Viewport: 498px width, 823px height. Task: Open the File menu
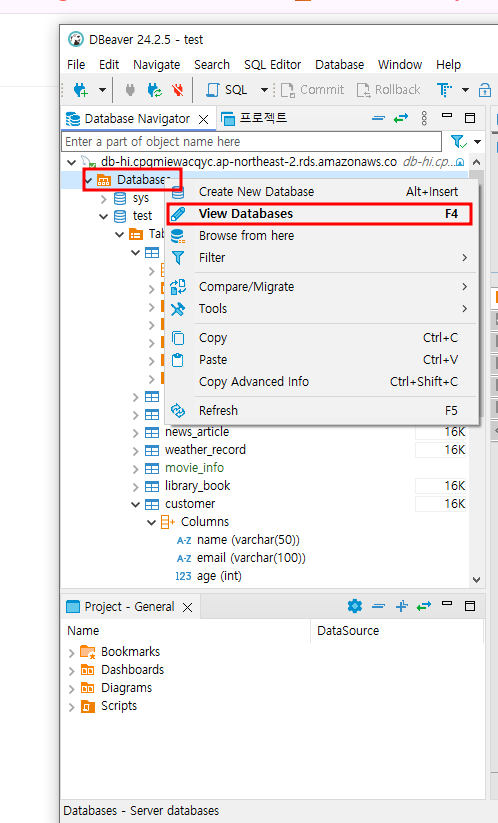pyautogui.click(x=76, y=65)
